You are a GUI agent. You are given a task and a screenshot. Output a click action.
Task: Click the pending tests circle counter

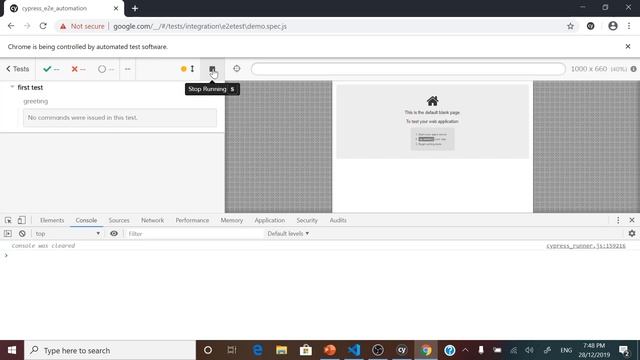point(106,69)
